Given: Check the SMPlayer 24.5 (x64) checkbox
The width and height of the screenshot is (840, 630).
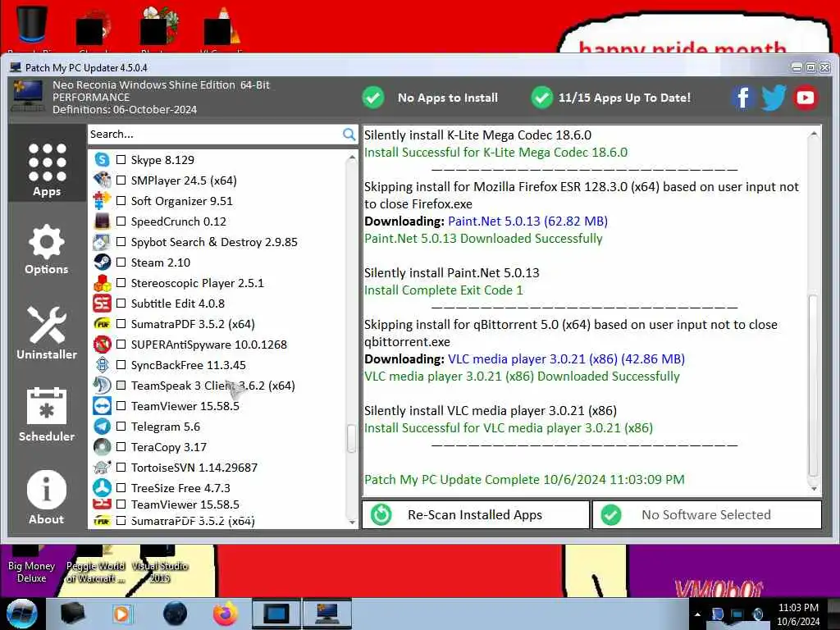Looking at the screenshot, I should [121, 180].
